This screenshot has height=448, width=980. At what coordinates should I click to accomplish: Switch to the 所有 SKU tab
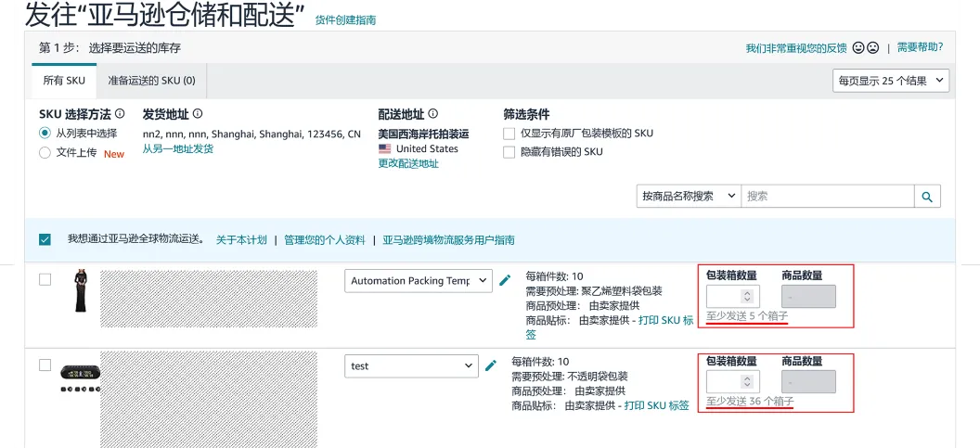click(64, 81)
